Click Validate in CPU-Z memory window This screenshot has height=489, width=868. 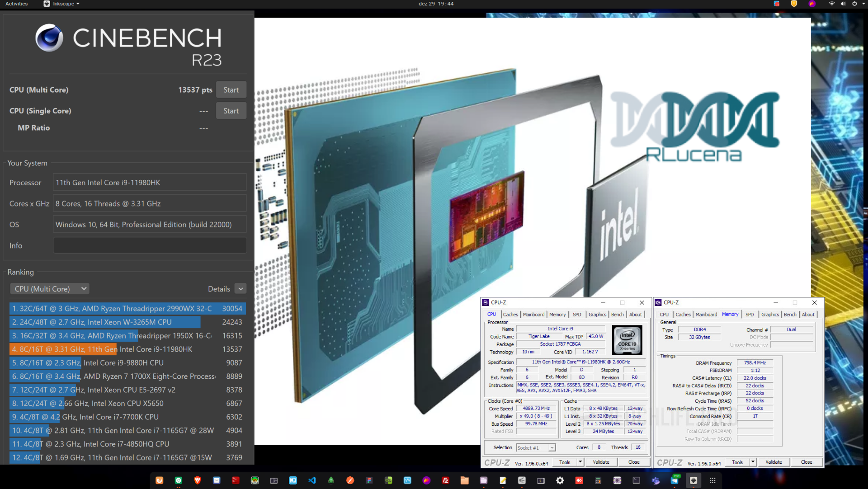click(774, 462)
